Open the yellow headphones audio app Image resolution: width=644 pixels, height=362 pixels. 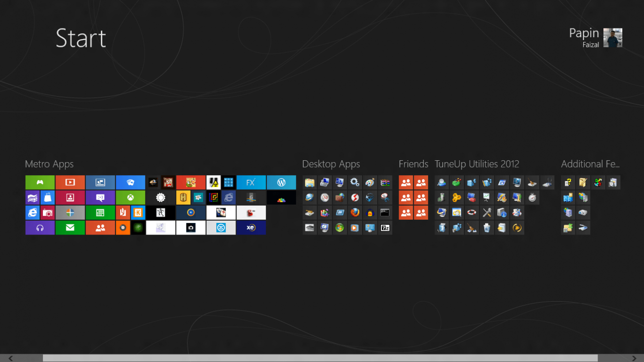370,212
